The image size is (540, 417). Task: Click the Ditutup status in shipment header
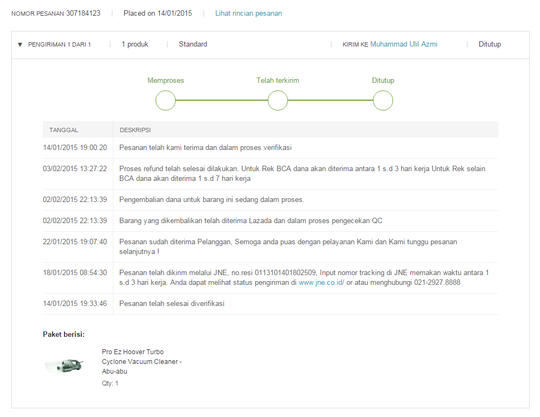[489, 44]
